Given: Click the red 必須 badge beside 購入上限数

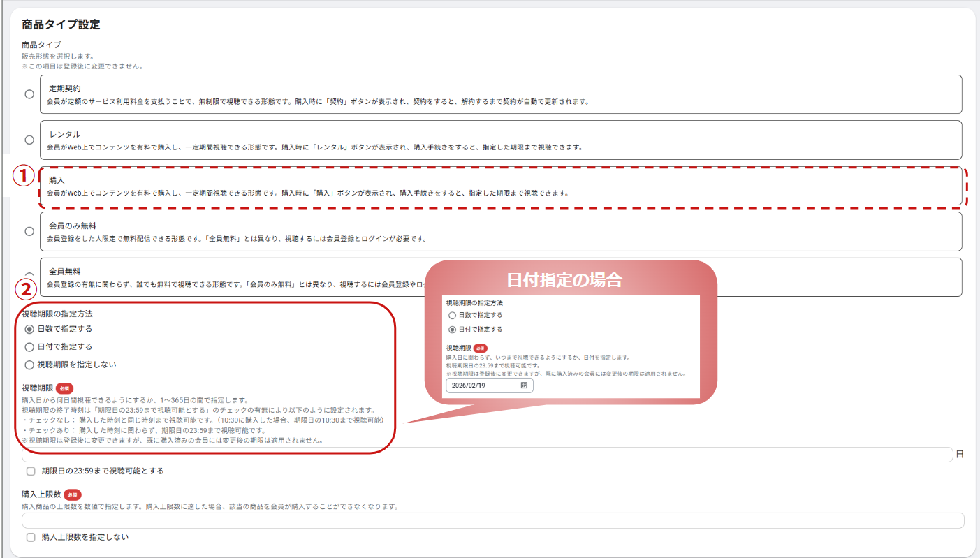Looking at the screenshot, I should (x=72, y=494).
